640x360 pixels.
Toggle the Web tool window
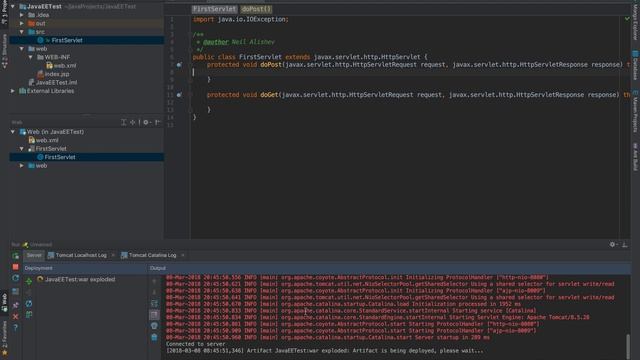4,302
